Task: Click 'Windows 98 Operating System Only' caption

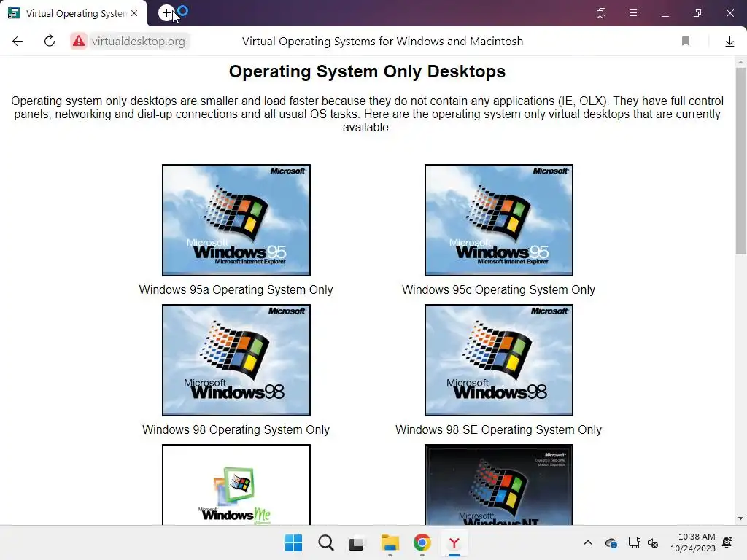Action: [236, 429]
